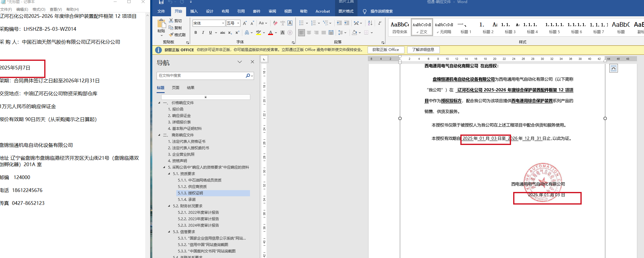
Task: Click the search magnifier in navigation pane
Action: coord(248,76)
